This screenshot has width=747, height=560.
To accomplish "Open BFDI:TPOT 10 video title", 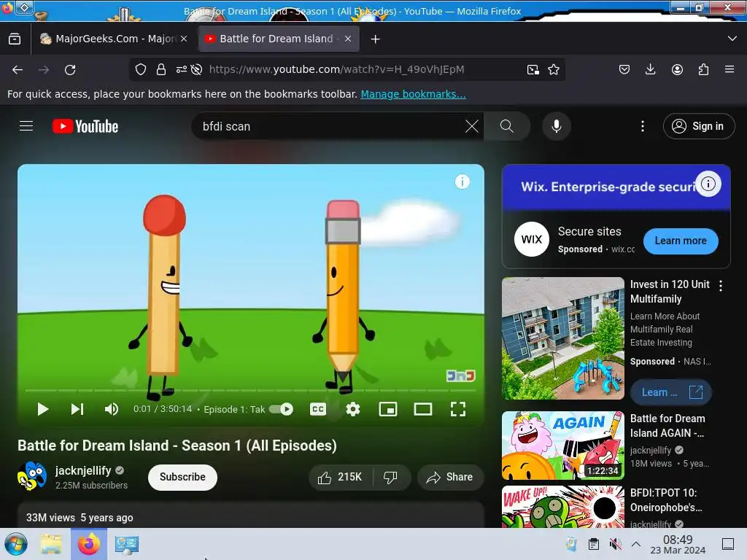I will [x=666, y=500].
